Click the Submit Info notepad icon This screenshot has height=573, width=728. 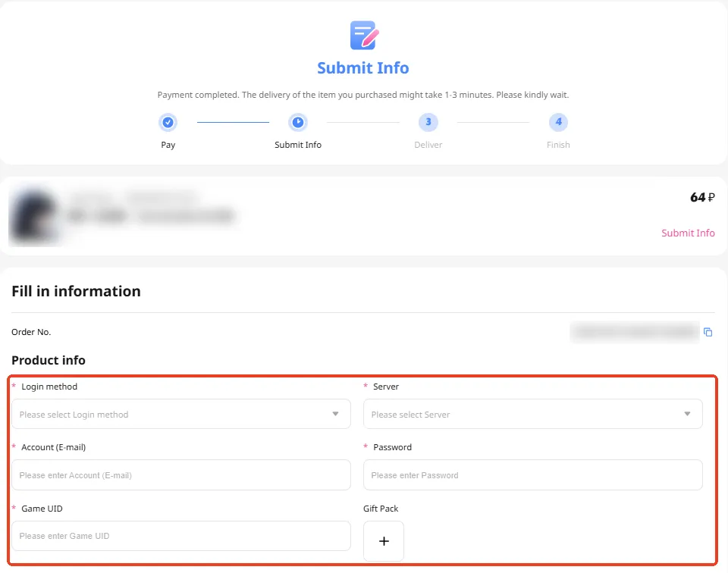[x=364, y=36]
